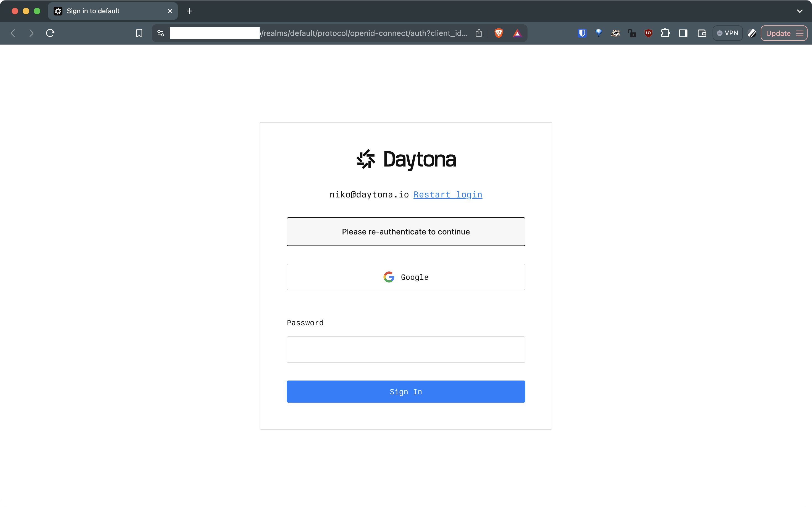812x507 pixels.
Task: Sign in with Google button
Action: point(406,277)
